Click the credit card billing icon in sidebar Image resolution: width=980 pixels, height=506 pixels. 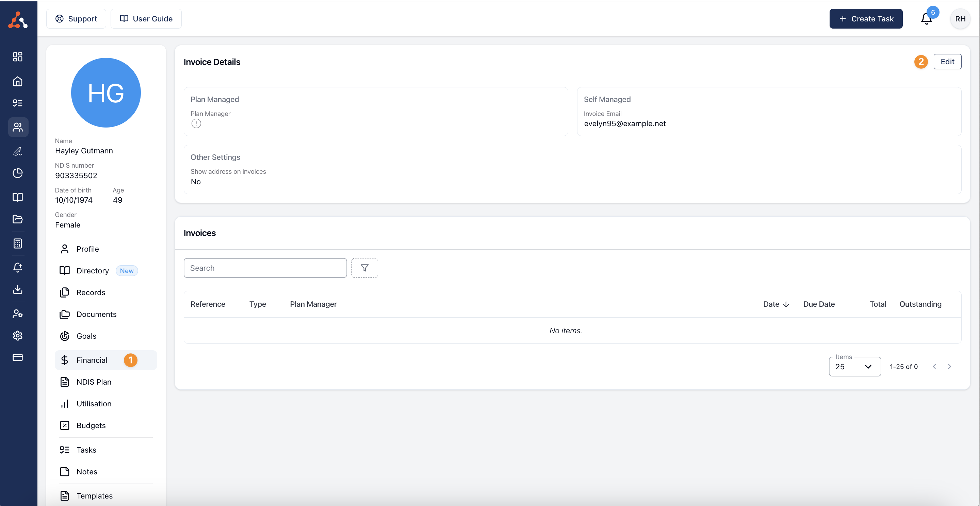[17, 357]
